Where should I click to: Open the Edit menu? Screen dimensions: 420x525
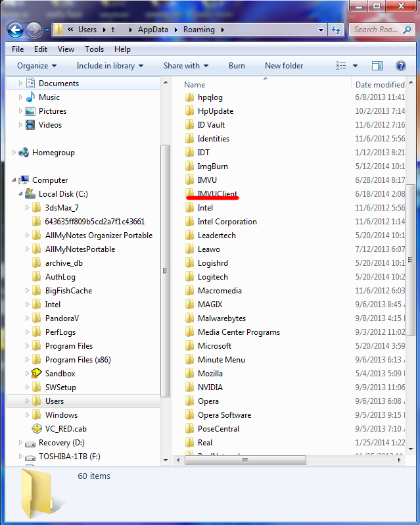coord(41,49)
